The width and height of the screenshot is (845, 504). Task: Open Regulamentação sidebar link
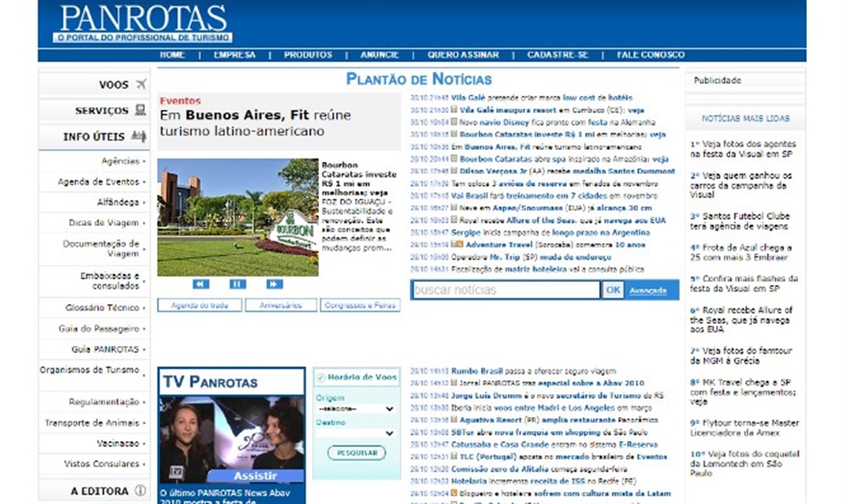pos(104,402)
